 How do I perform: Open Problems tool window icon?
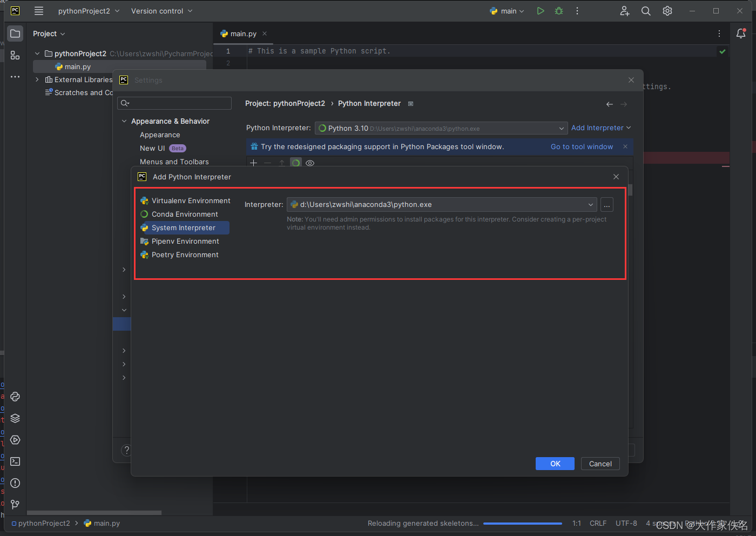(15, 483)
